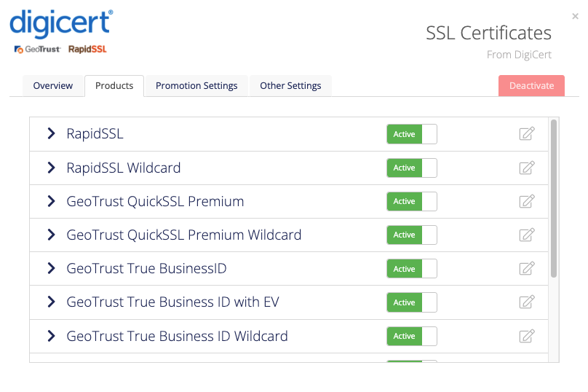This screenshot has width=588, height=392.
Task: Expand GeoTrust QuickSSL Premium details chevron
Action: click(52, 201)
